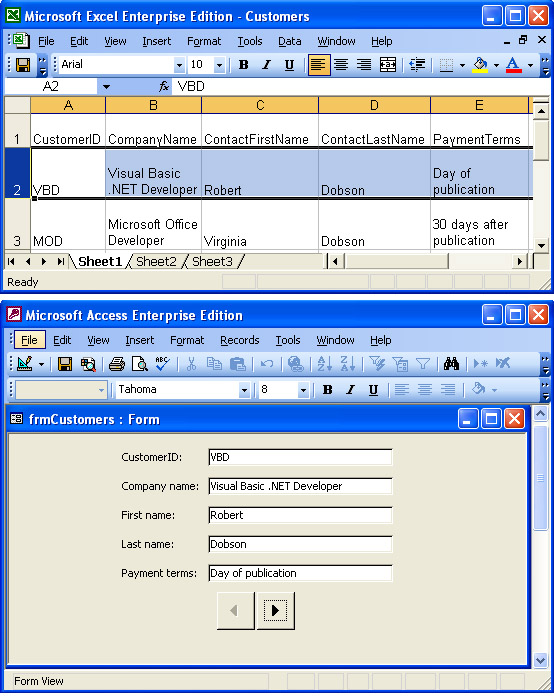This screenshot has width=554, height=700.
Task: Click Sort Descending Z-A icon
Action: point(347,364)
